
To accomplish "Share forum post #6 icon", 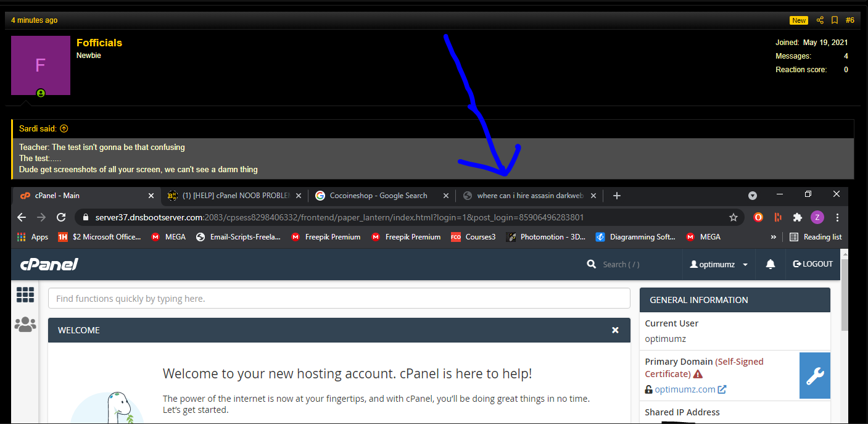I will tap(820, 20).
